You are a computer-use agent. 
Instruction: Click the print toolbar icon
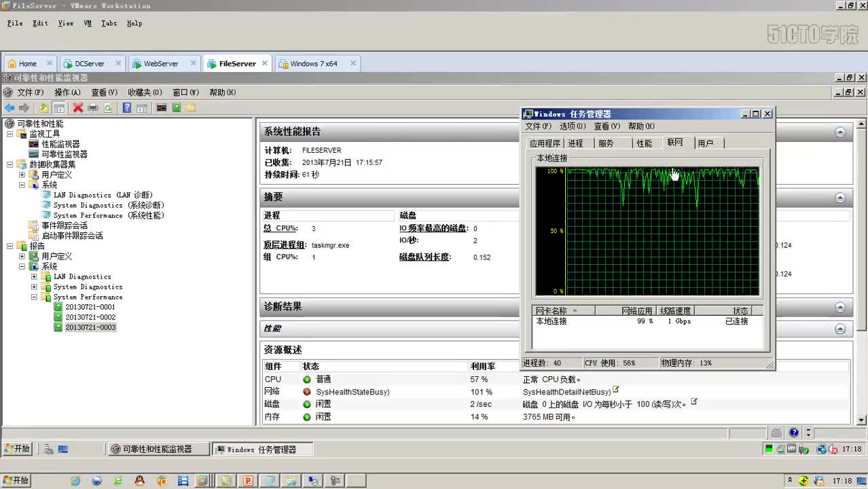[93, 108]
